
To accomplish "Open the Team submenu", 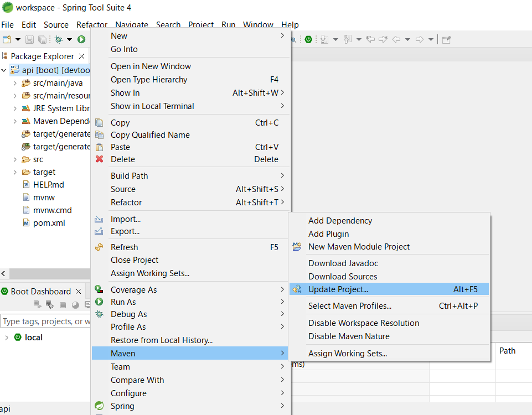I will click(x=190, y=367).
